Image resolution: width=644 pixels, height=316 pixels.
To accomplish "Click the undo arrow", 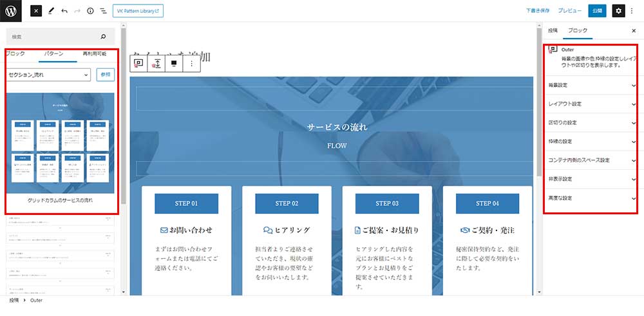I will click(x=64, y=11).
